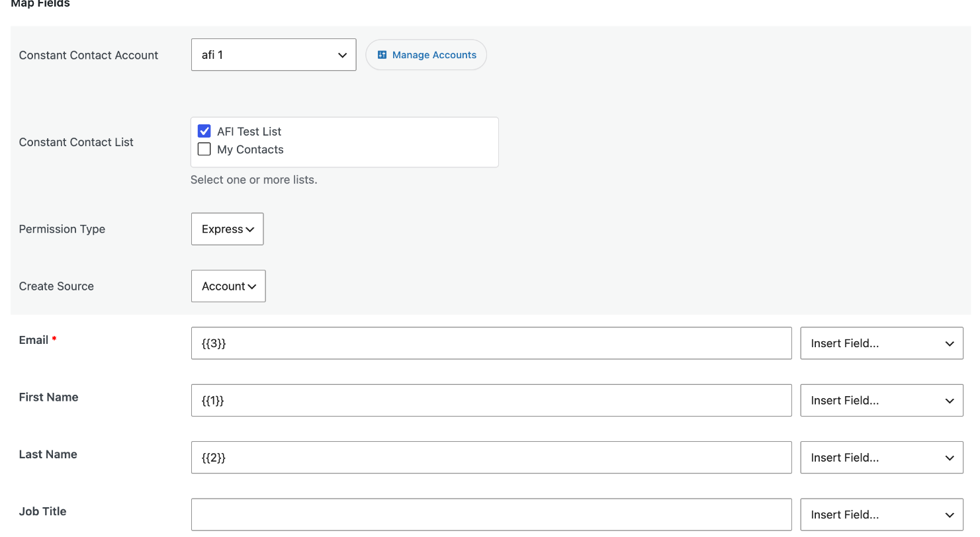Click the Constant Contact Account label
Screen dimensions: 980x537
tap(89, 56)
